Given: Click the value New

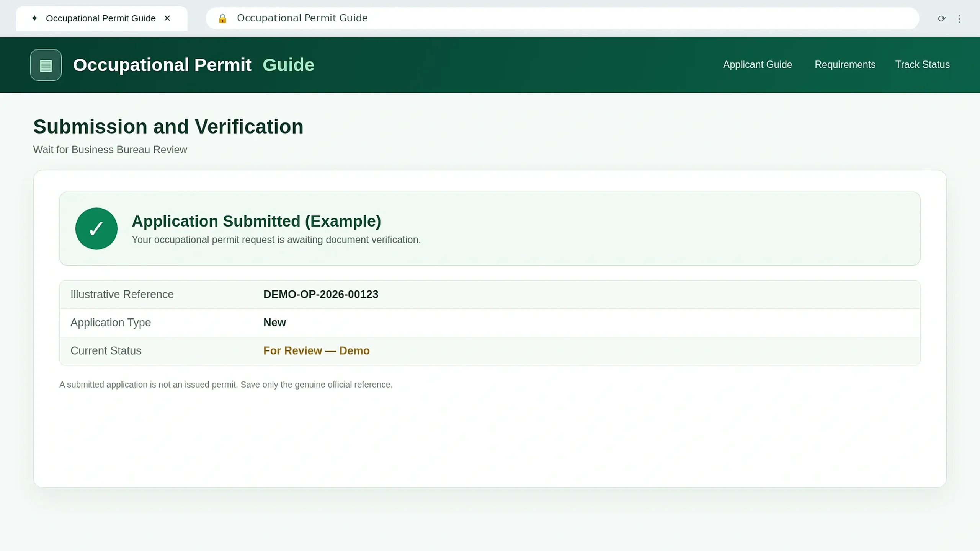Looking at the screenshot, I should point(274,323).
